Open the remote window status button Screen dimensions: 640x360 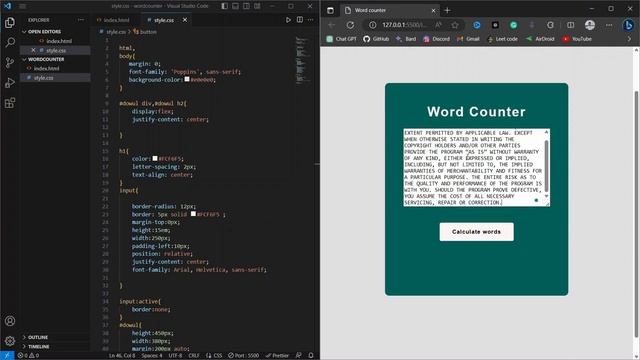coord(7,356)
